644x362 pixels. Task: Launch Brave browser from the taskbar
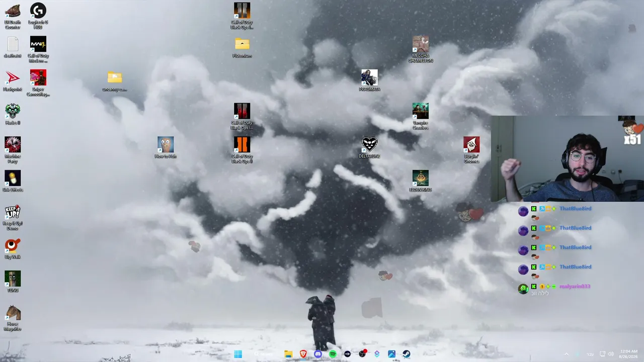coord(303,354)
